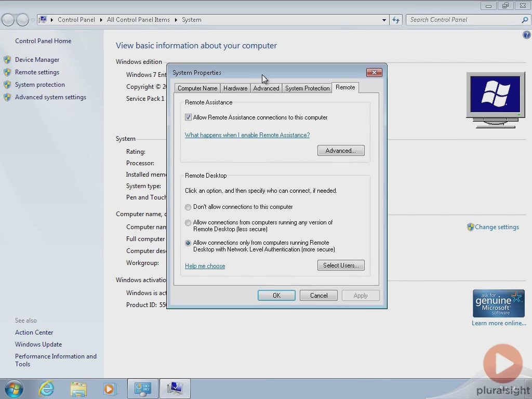Switch to the Hardware tab
This screenshot has height=399, width=532.
click(x=235, y=88)
